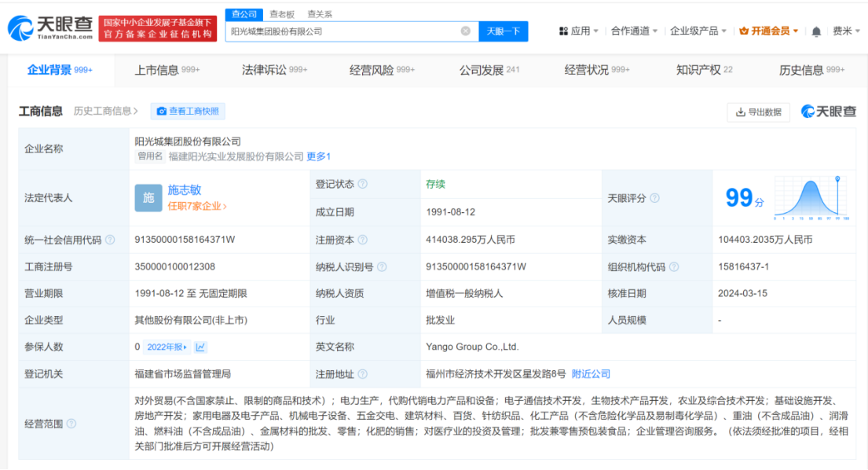Click the red 国家中小企业发展子基金 banner
The height and width of the screenshot is (470, 868).
click(x=158, y=28)
